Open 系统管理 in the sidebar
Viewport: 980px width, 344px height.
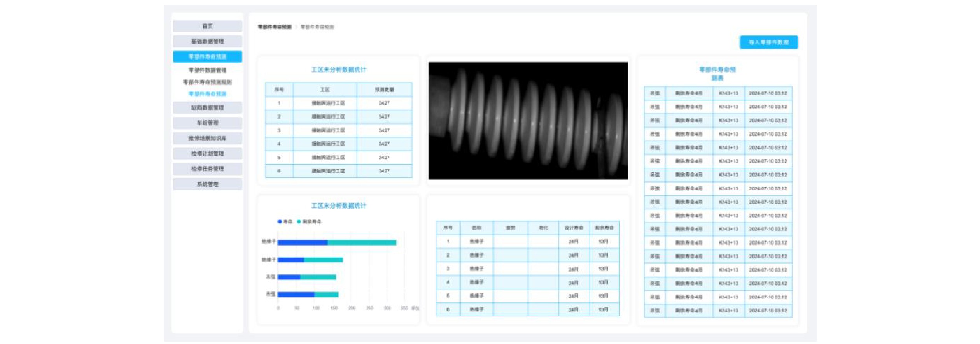(207, 184)
